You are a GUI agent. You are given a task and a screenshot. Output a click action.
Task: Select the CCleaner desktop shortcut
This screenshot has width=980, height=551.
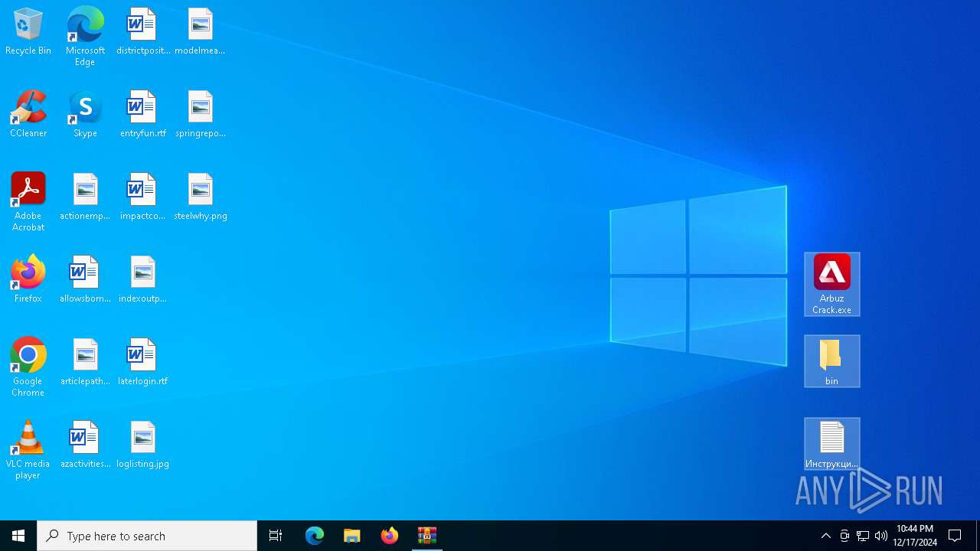click(x=28, y=115)
